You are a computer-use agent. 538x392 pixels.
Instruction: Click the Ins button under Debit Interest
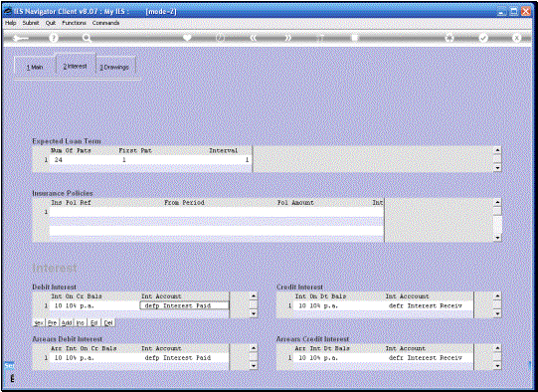tap(81, 322)
